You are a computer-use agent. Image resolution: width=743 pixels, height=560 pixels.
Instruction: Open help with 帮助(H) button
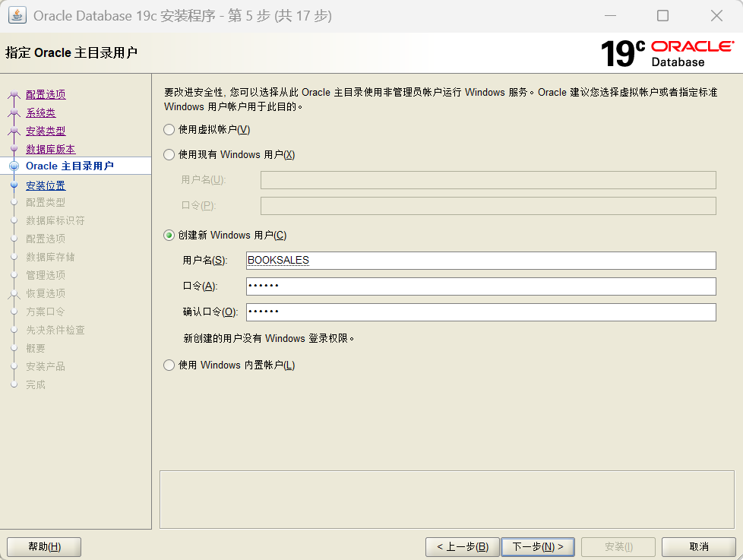[x=44, y=547]
